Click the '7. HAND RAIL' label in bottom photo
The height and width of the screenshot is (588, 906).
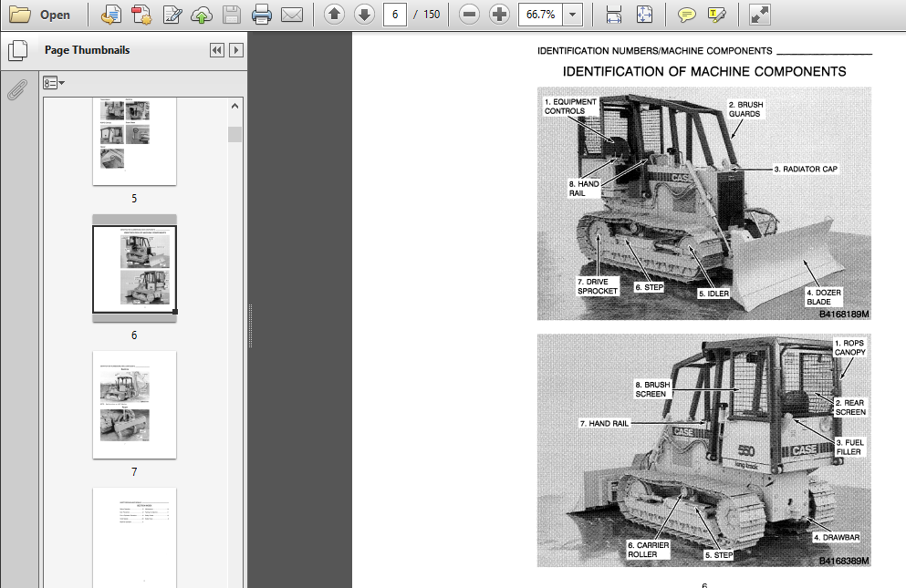604,423
